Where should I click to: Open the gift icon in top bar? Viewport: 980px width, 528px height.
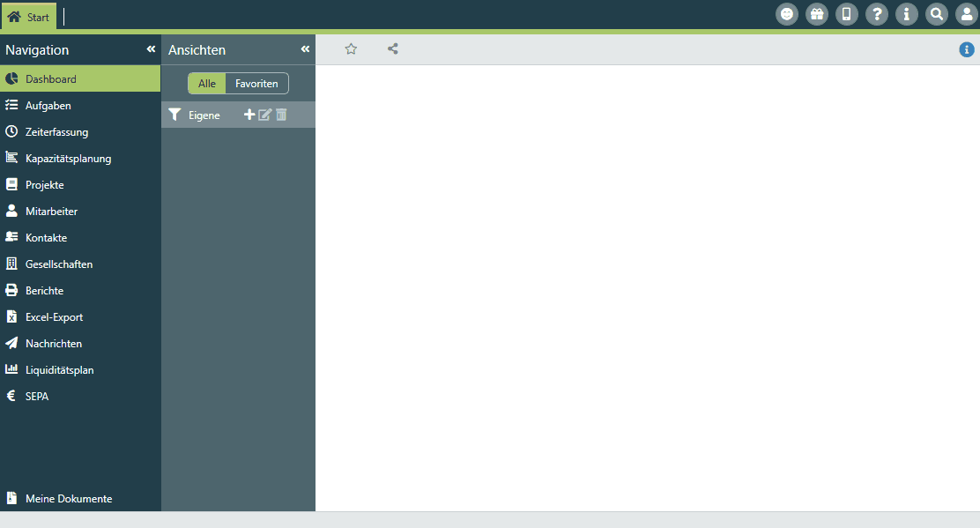click(817, 14)
